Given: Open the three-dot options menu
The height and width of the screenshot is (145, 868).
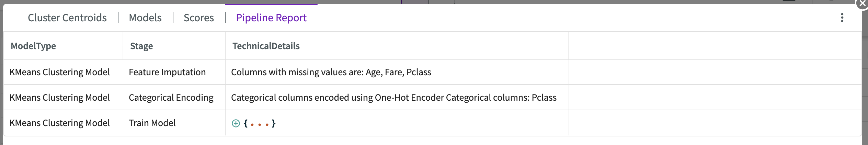Looking at the screenshot, I should pos(842,18).
